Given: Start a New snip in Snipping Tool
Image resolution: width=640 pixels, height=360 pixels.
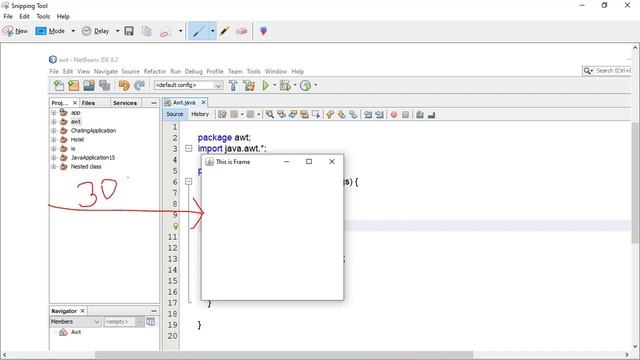Looking at the screenshot, I should tap(15, 31).
